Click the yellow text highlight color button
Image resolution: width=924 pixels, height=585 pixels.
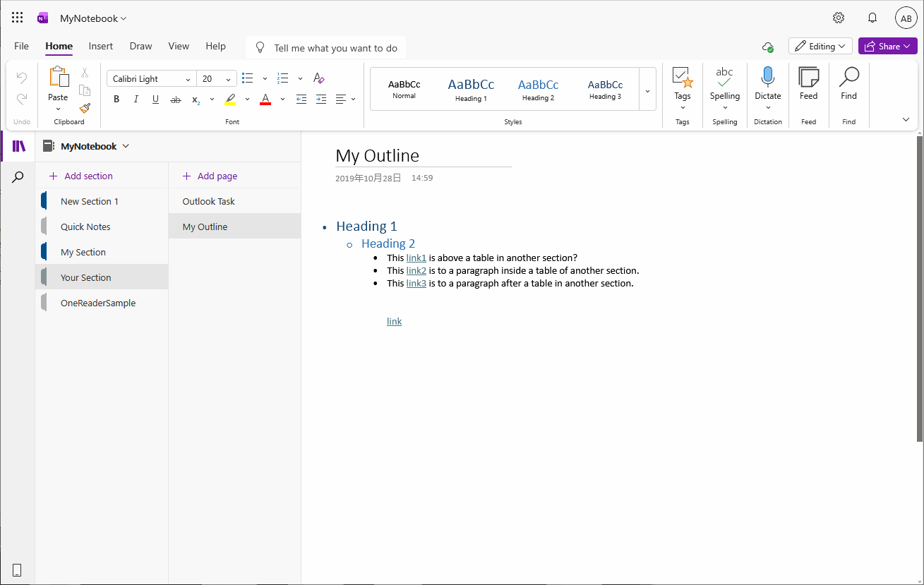(230, 99)
